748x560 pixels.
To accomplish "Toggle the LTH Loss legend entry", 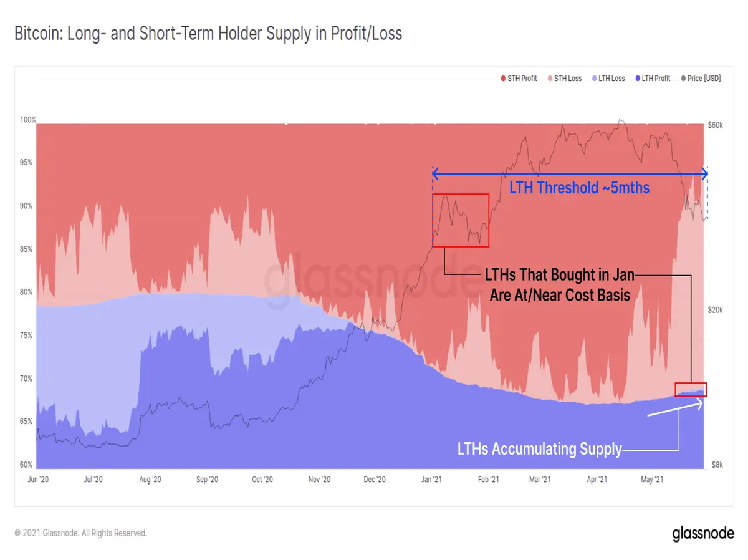I will [607, 79].
